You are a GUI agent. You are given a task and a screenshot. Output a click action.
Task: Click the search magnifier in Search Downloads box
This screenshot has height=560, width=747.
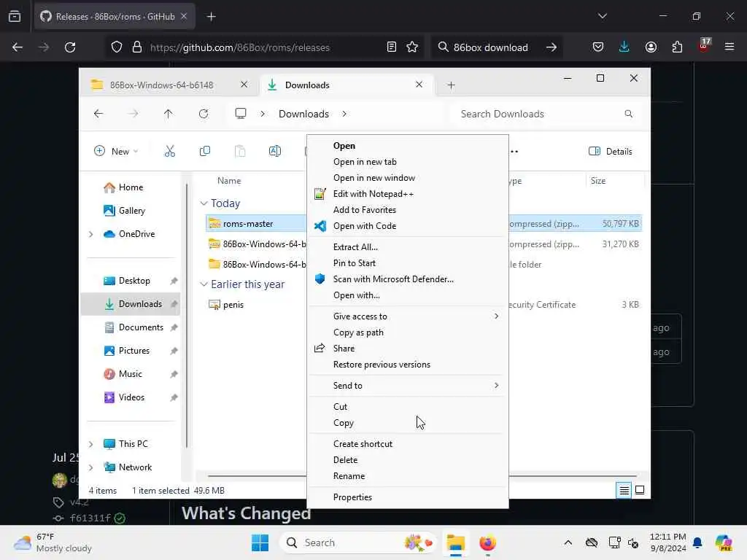pos(628,114)
